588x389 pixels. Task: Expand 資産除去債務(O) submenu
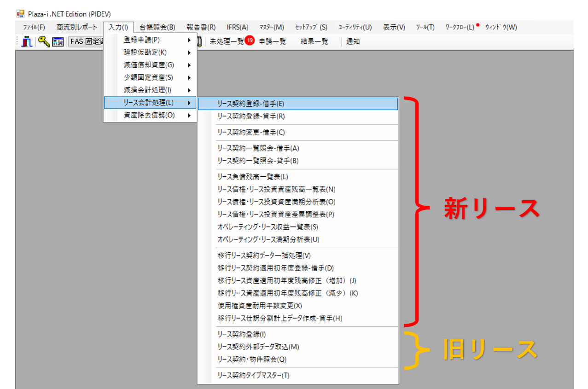click(x=150, y=115)
